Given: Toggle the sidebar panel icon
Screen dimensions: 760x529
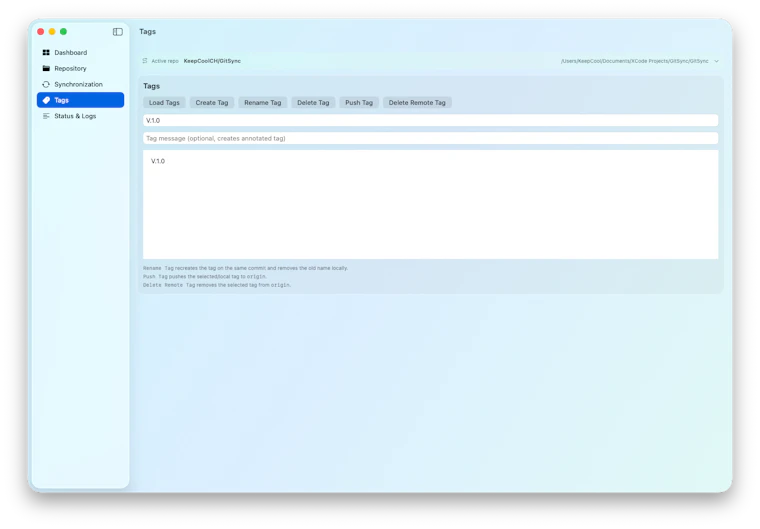Looking at the screenshot, I should click(118, 32).
